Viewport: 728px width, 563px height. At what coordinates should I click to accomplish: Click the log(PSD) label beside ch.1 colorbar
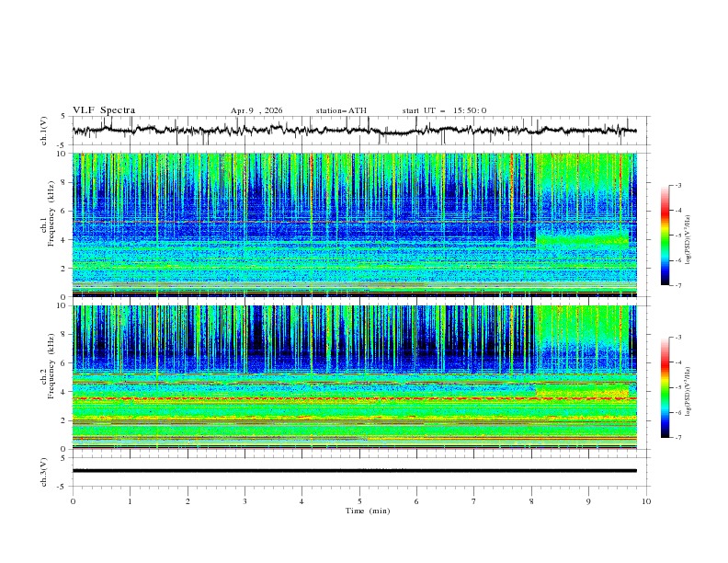click(x=688, y=240)
